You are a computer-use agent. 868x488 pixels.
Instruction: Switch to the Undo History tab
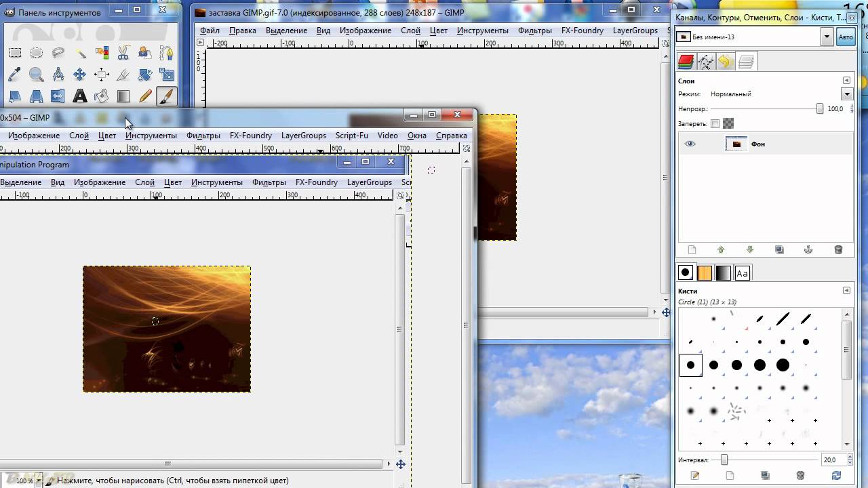pos(726,62)
